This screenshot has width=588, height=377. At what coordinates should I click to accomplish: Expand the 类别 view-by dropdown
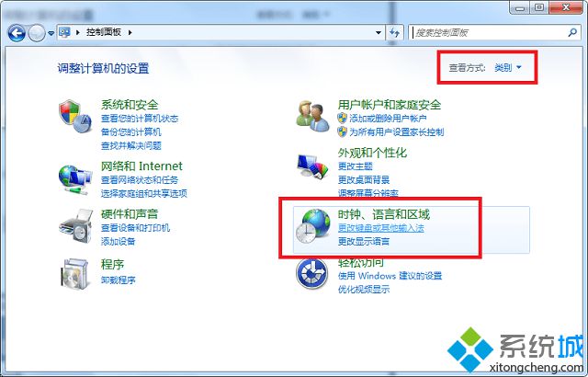[508, 67]
